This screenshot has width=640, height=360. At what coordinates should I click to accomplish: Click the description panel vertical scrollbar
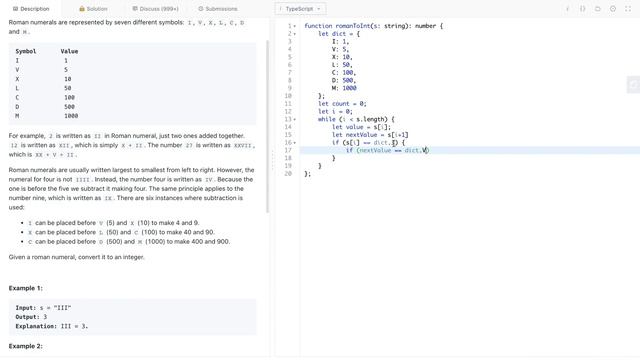[268, 127]
